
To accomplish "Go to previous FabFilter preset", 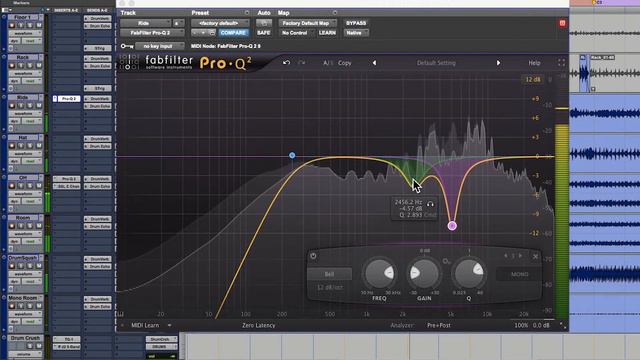I will (374, 63).
